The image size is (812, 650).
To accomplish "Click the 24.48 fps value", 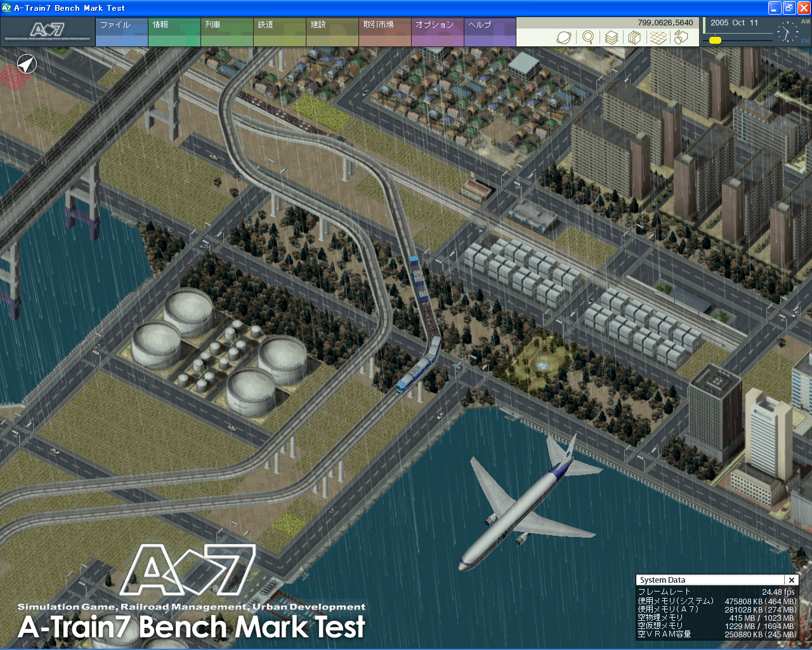I will pos(778,592).
